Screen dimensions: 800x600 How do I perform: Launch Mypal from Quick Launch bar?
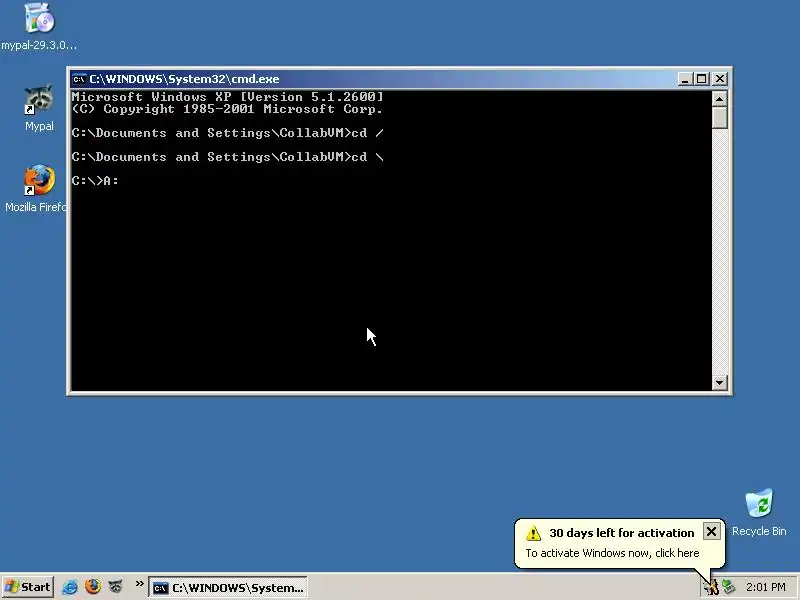[116, 587]
